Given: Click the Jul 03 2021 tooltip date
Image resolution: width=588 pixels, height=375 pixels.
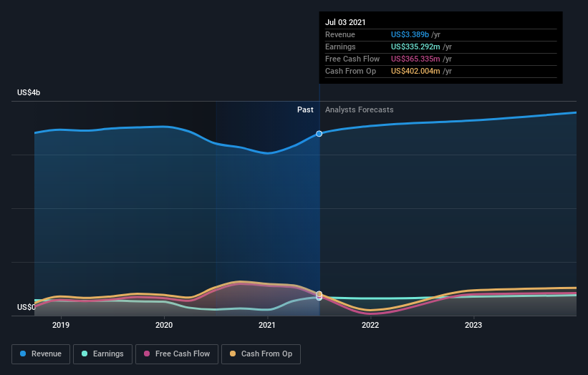Looking at the screenshot, I should (345, 22).
